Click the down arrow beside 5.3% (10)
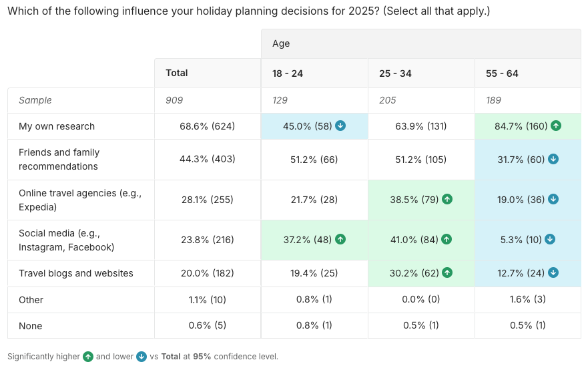The height and width of the screenshot is (366, 588). [551, 239]
